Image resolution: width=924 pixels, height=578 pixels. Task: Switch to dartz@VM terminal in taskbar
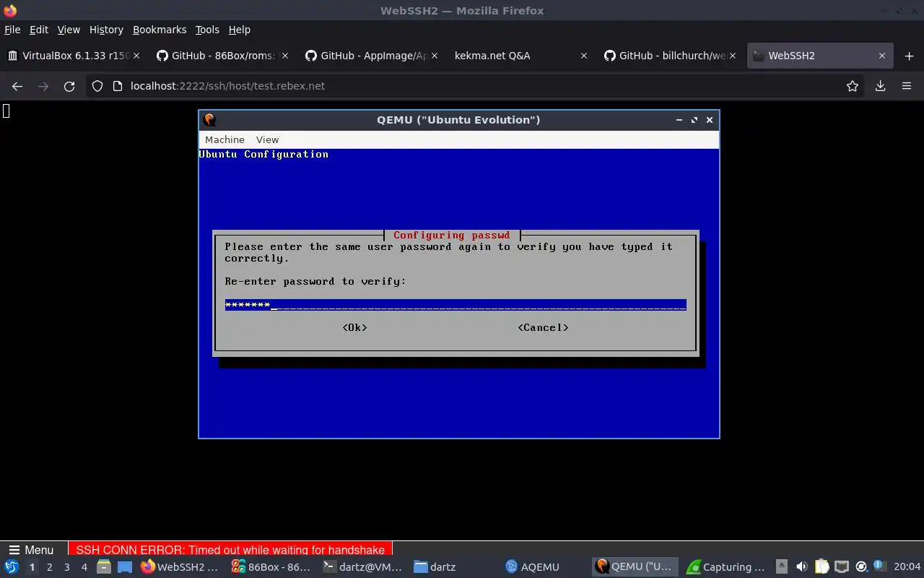[362, 567]
